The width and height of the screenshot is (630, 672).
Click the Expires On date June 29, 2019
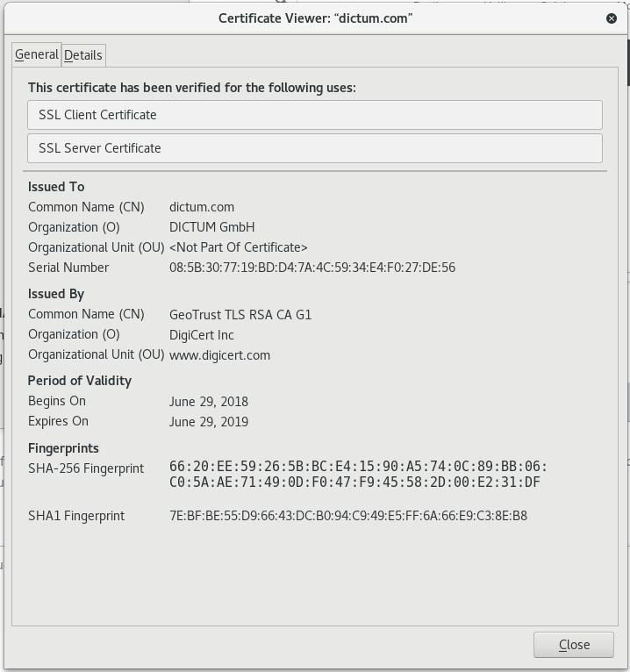(x=209, y=422)
